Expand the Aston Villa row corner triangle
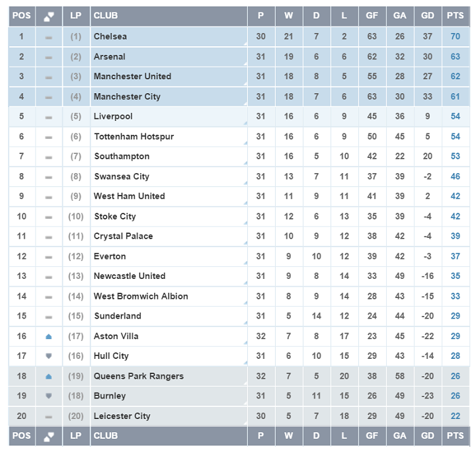This screenshot has width=476, height=452. pyautogui.click(x=245, y=344)
